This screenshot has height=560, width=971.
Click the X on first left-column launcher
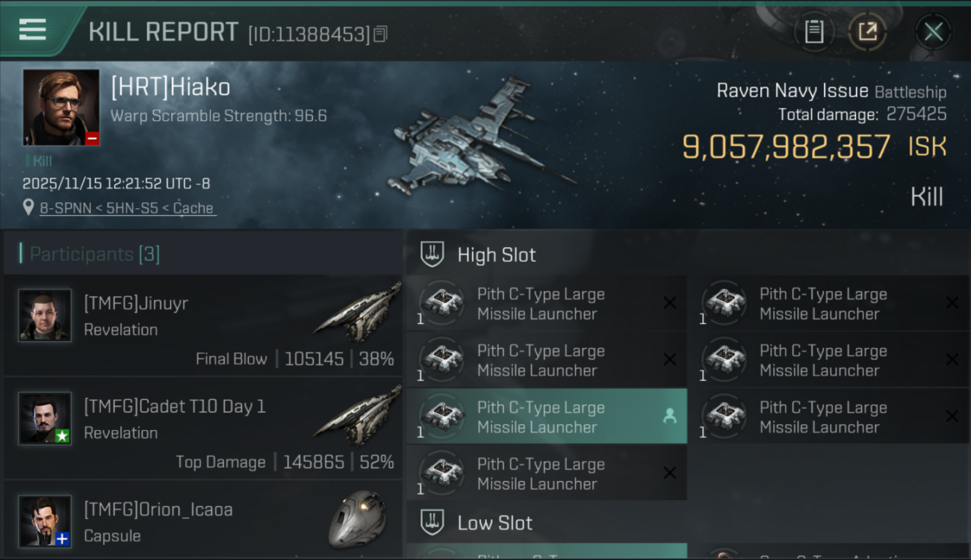(669, 302)
